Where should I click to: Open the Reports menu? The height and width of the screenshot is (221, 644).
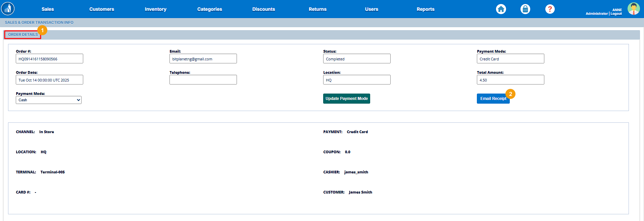pyautogui.click(x=425, y=9)
